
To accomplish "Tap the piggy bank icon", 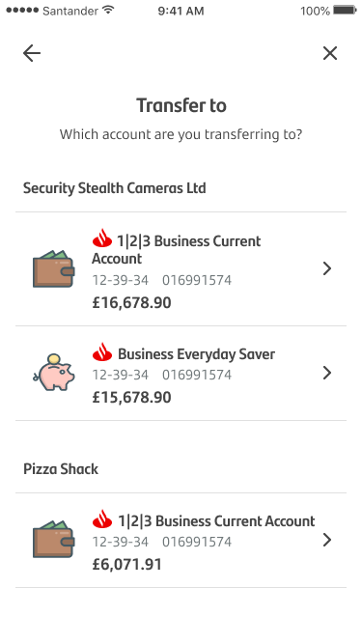I will 54,372.
